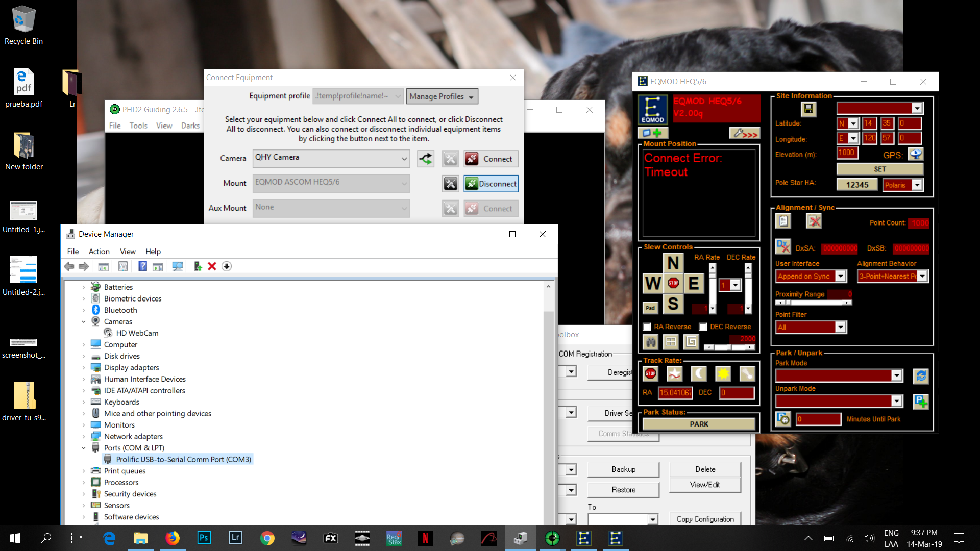Open PHD2 Tools menu
980x551 pixels.
click(138, 126)
